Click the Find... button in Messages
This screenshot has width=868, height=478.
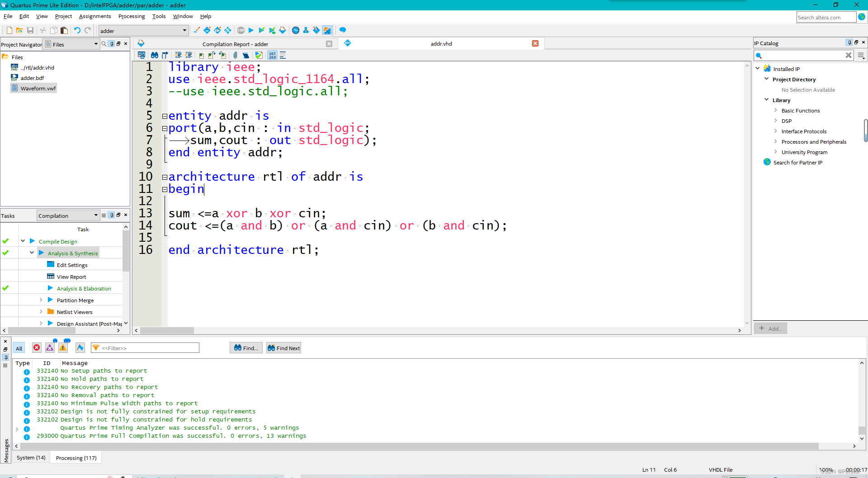point(246,348)
